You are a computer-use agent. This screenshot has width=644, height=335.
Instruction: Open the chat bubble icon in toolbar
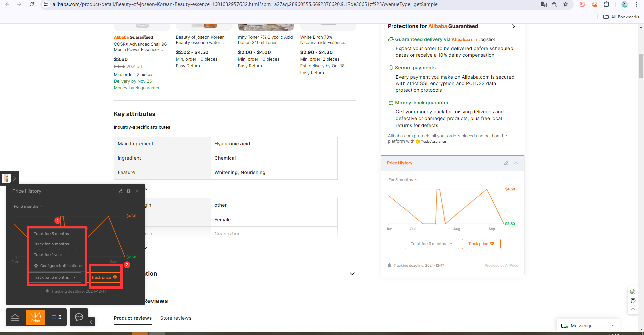pyautogui.click(x=79, y=317)
